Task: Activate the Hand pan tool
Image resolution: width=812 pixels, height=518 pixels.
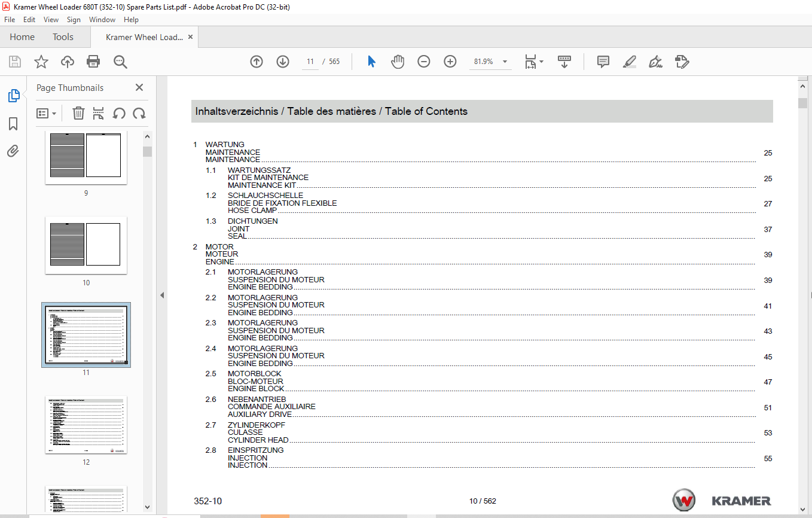Action: 398,62
